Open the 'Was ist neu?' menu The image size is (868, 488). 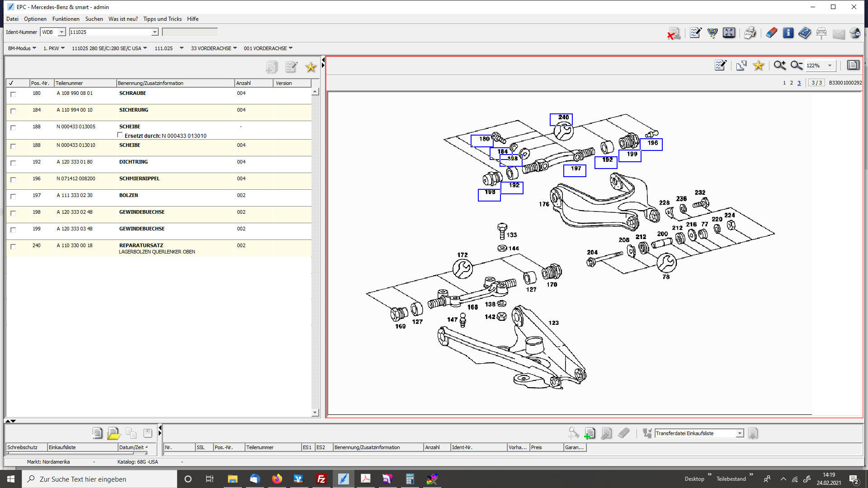click(123, 19)
